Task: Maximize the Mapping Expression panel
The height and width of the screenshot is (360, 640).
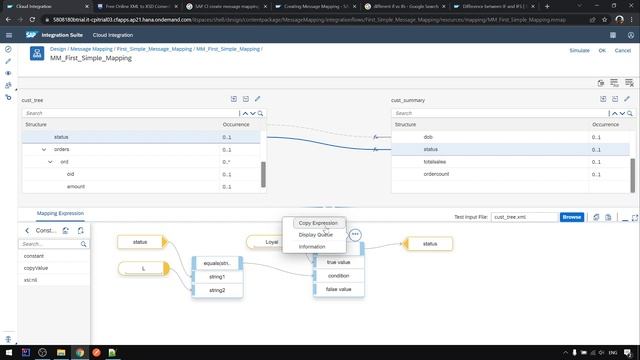Action: click(x=635, y=218)
